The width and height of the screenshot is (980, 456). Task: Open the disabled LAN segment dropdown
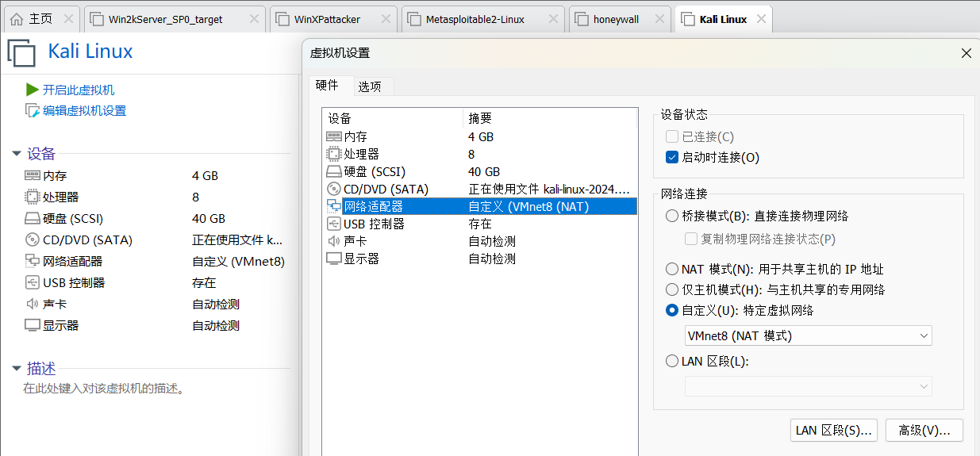click(x=808, y=386)
